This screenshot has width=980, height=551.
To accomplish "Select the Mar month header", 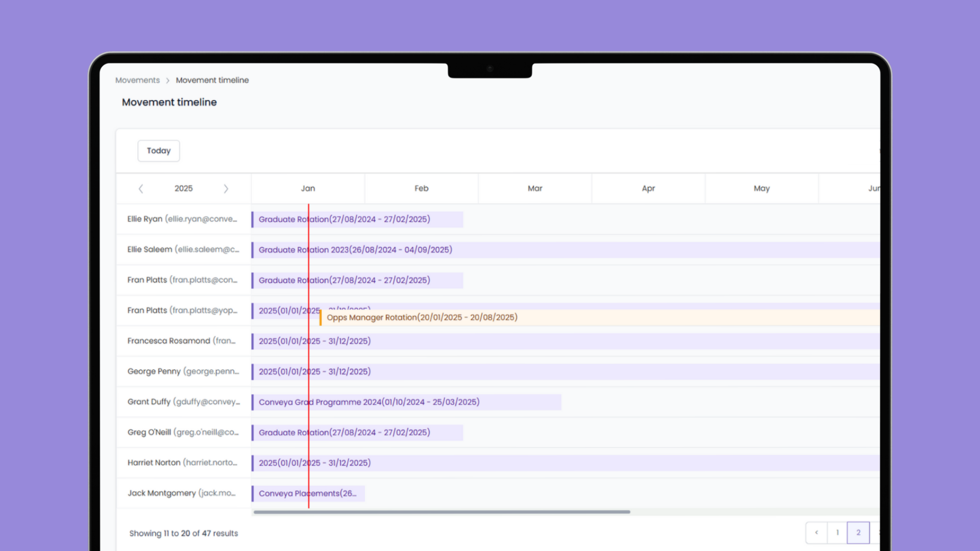I will click(x=535, y=188).
